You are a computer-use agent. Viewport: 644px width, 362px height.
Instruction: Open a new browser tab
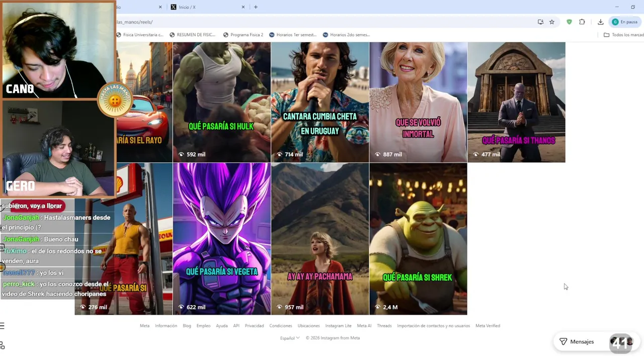256,7
